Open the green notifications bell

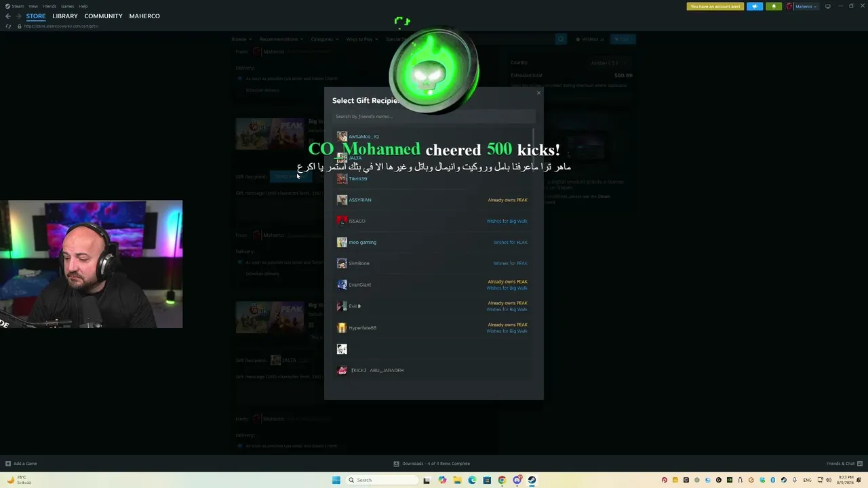774,6
